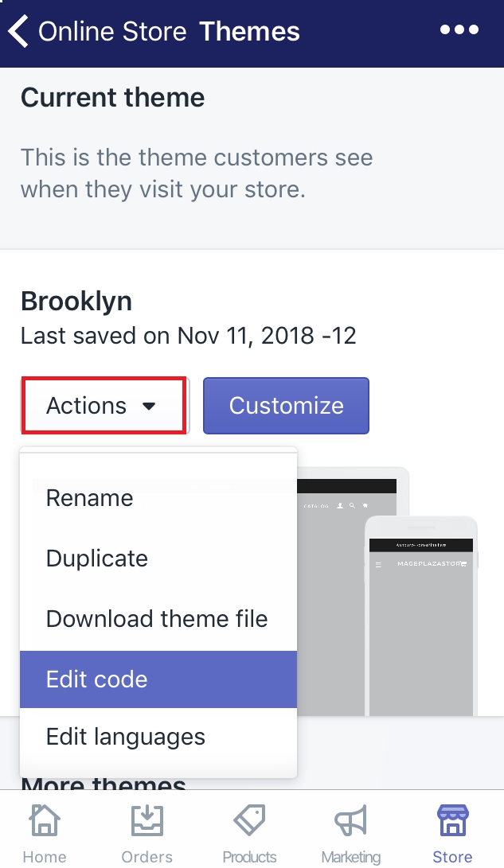The width and height of the screenshot is (504, 868).
Task: Tap the Actions dropdown arrow caret
Action: pos(148,407)
